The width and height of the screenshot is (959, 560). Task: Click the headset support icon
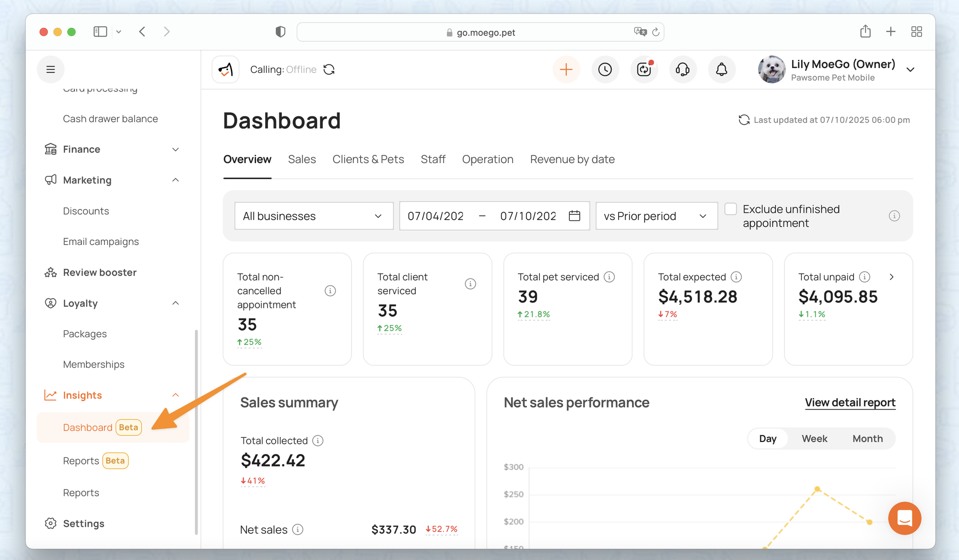[x=682, y=70]
